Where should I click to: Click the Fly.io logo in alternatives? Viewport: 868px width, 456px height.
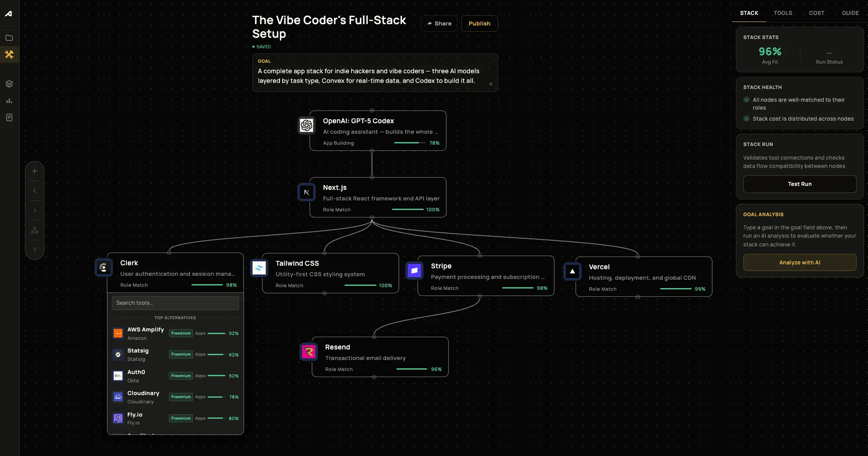point(118,418)
